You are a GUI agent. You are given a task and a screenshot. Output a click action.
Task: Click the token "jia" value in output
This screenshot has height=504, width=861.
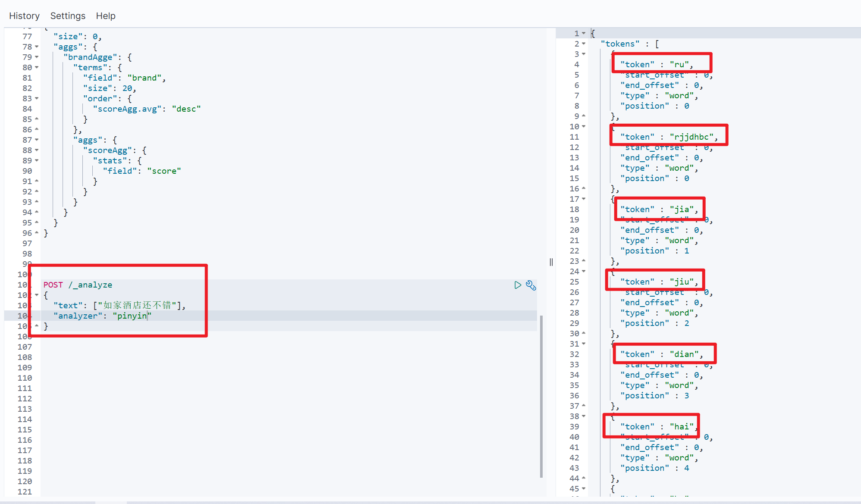coord(682,209)
